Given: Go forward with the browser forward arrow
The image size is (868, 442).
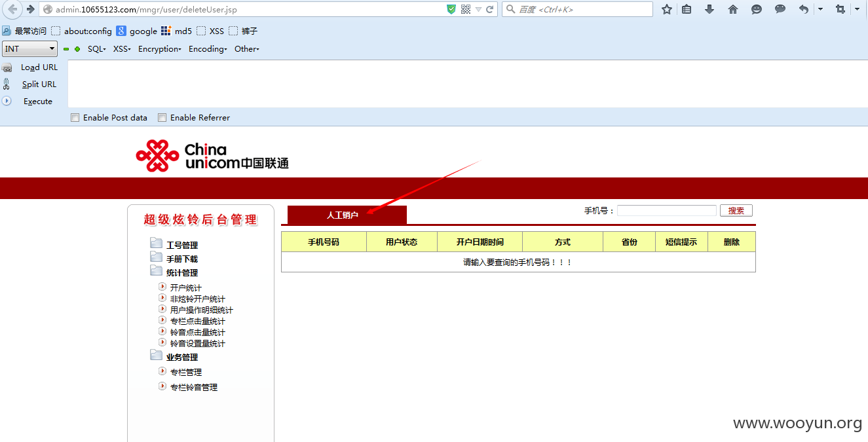Looking at the screenshot, I should coord(30,9).
